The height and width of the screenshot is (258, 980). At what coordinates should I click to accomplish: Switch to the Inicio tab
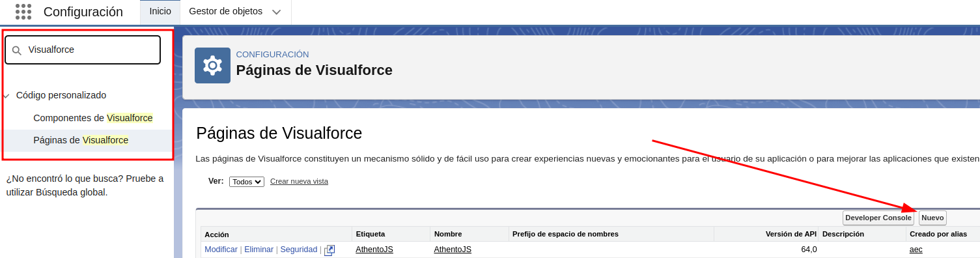[x=160, y=11]
